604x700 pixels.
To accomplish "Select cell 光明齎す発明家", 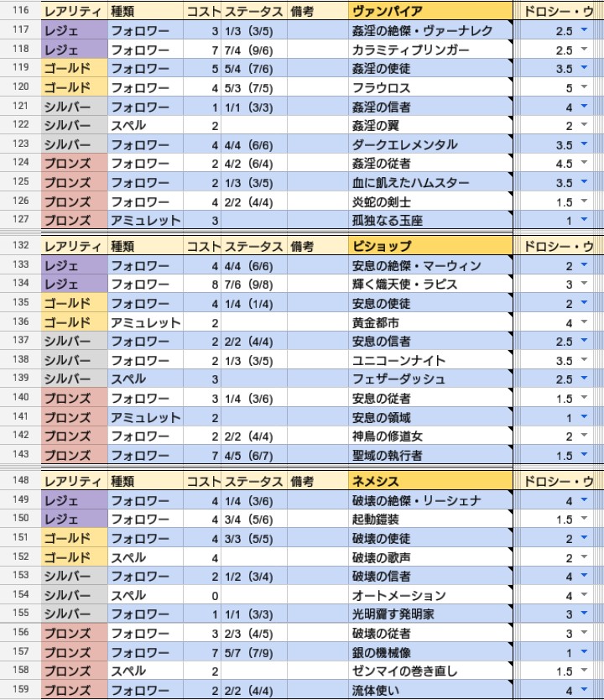I will [430, 614].
